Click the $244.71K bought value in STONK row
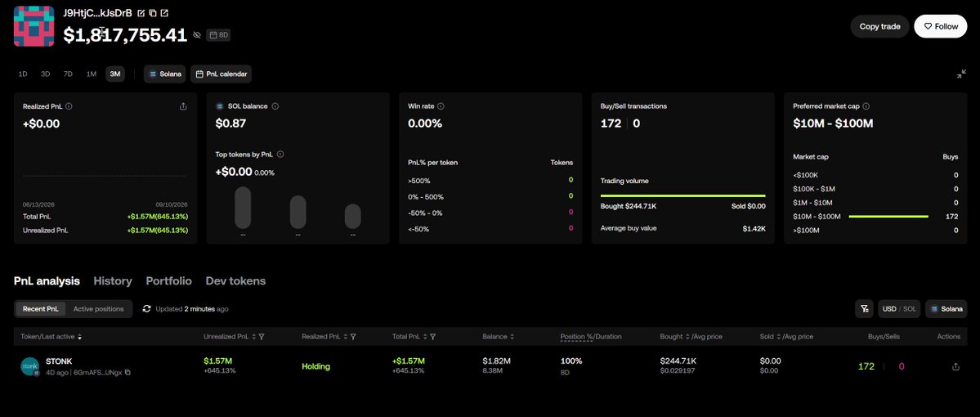Viewport: 980px width, 417px height. point(678,361)
